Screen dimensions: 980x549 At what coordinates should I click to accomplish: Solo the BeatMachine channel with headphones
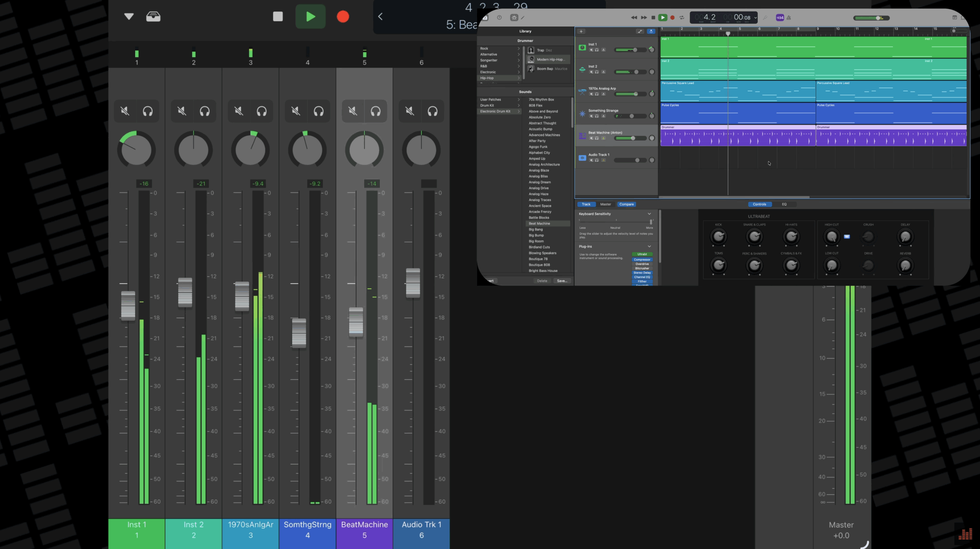click(376, 111)
